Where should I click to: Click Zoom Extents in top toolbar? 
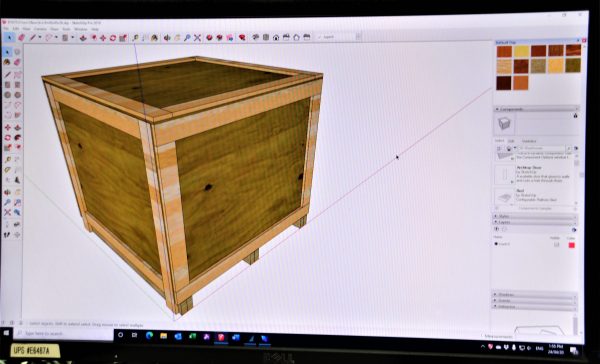(197, 38)
